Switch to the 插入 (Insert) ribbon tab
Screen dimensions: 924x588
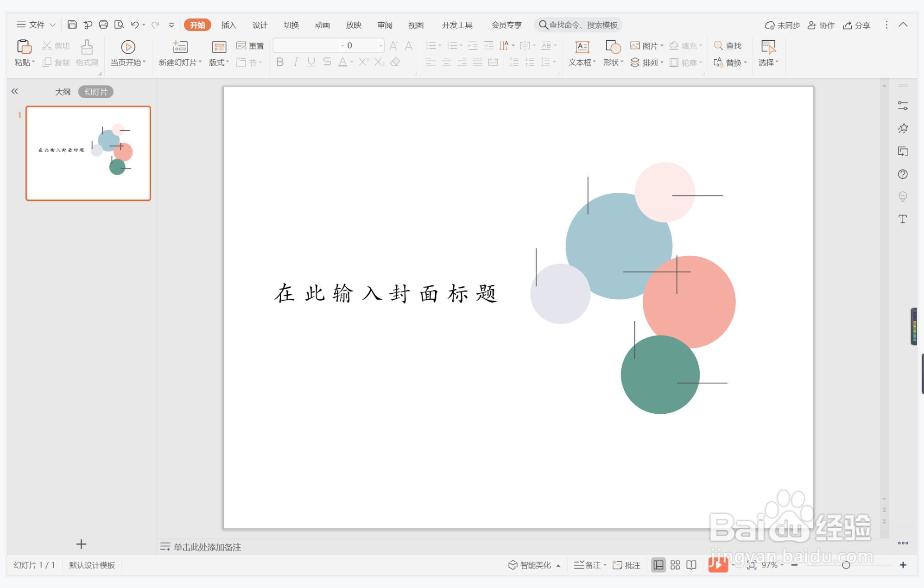228,25
